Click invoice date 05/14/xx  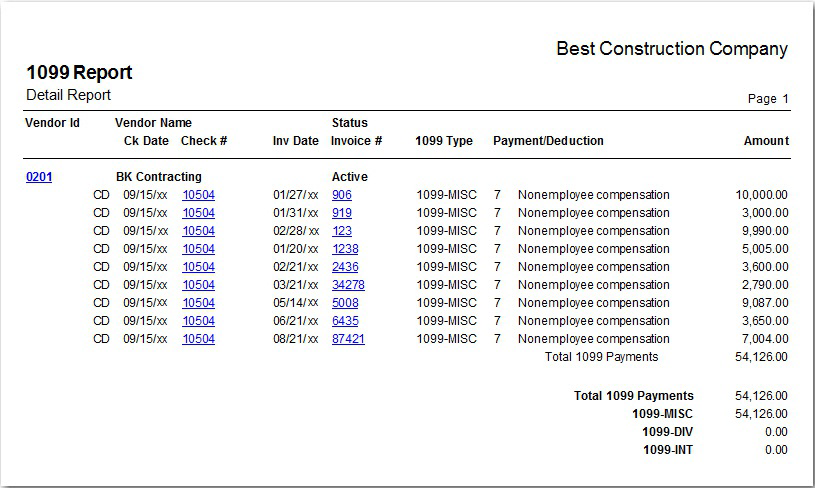tap(296, 303)
